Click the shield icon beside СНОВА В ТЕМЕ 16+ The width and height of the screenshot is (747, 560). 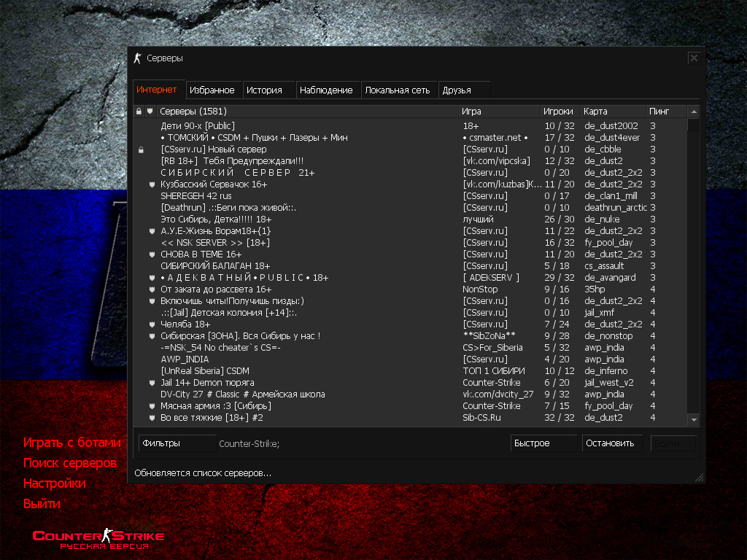coord(152,254)
